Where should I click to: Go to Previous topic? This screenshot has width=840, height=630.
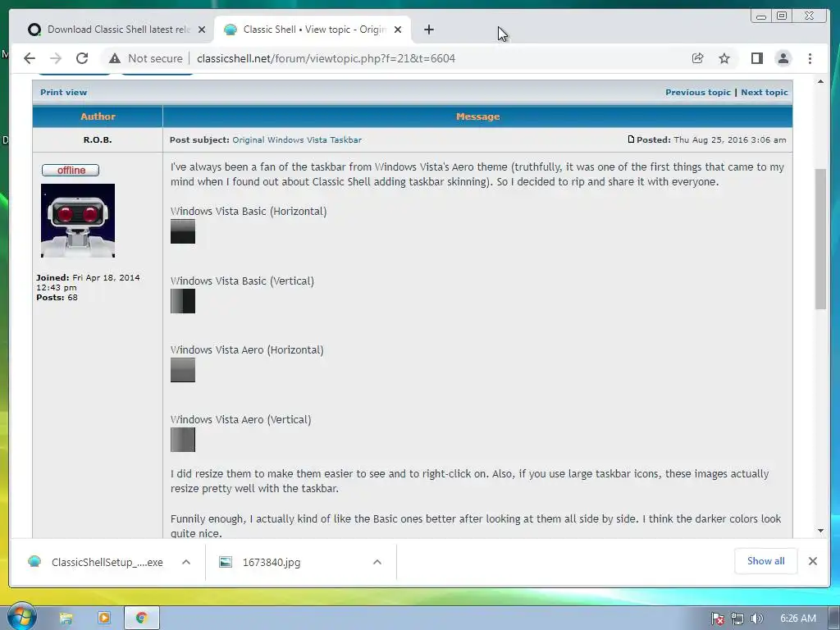click(697, 92)
